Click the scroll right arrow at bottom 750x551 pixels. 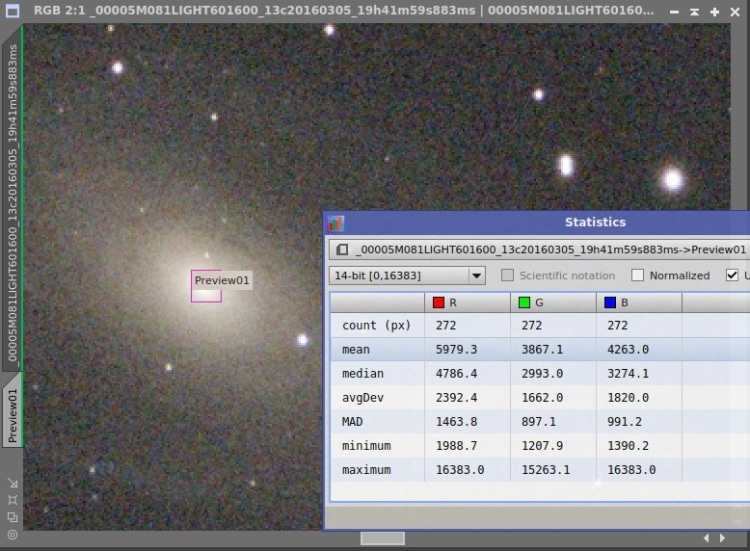point(723,538)
